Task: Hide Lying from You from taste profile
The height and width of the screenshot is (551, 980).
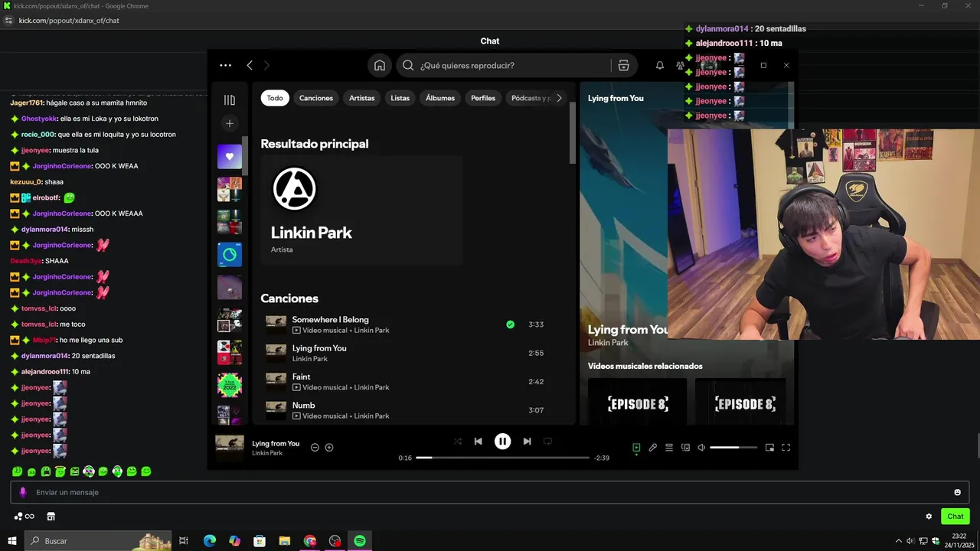Action: point(315,447)
